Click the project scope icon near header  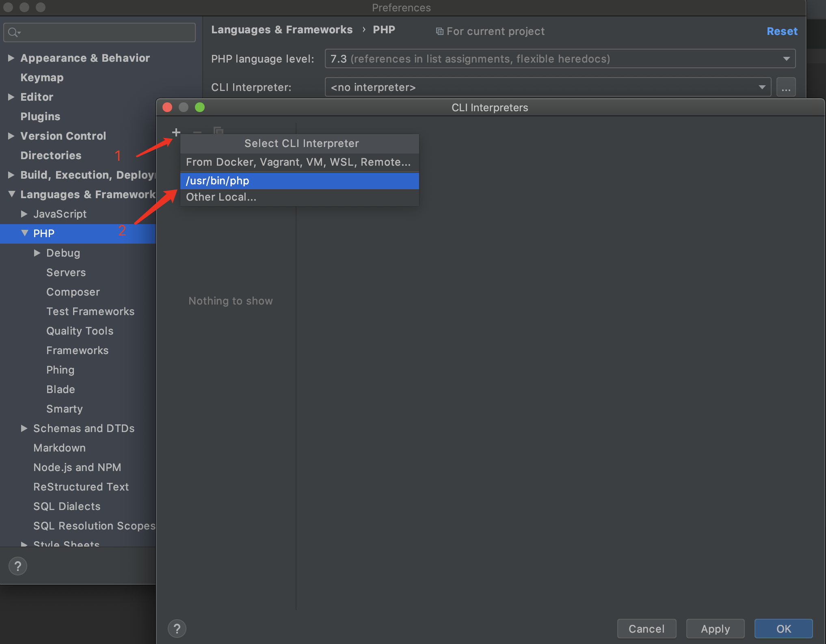pyautogui.click(x=439, y=31)
